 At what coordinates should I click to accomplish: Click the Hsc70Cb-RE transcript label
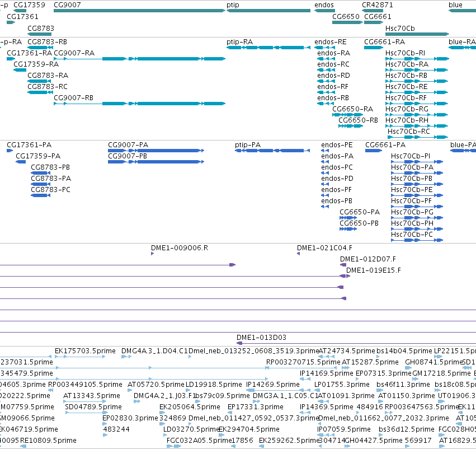[406, 87]
